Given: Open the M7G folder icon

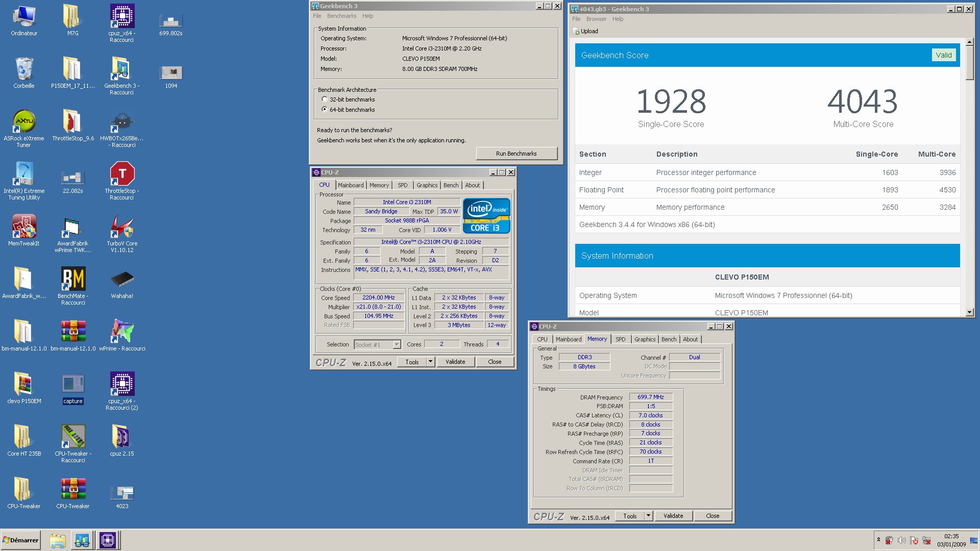Looking at the screenshot, I should (x=72, y=20).
